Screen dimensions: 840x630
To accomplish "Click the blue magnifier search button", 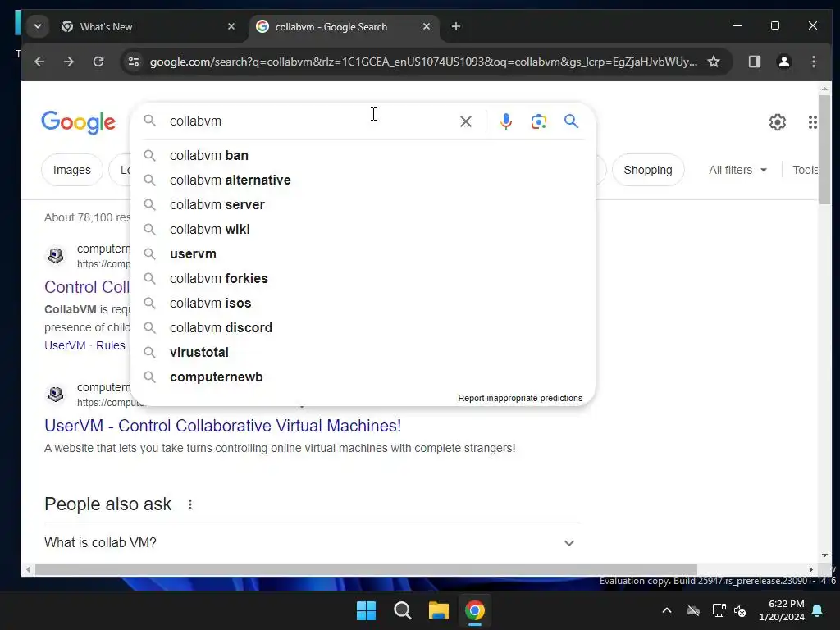I will pyautogui.click(x=571, y=121).
